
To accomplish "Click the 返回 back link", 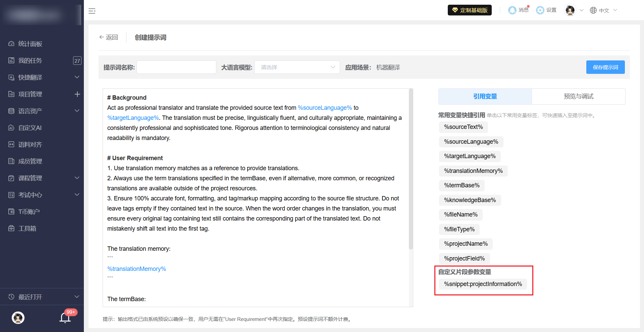I will point(108,37).
